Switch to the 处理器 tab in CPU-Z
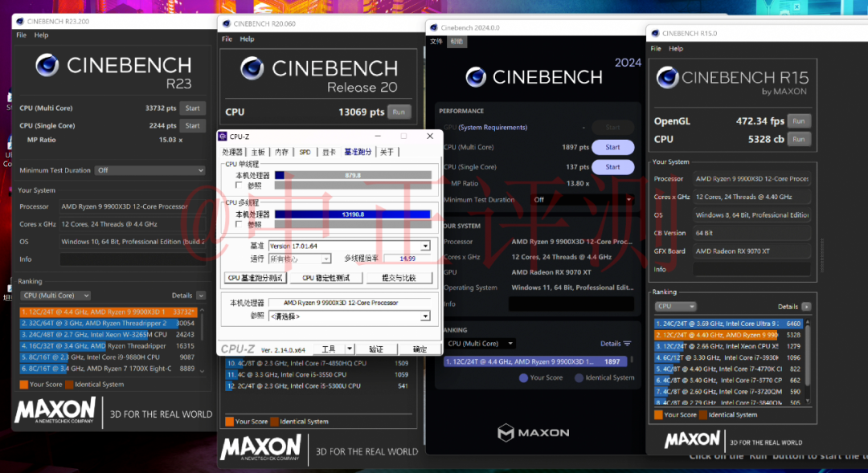868x473 pixels. (x=232, y=152)
